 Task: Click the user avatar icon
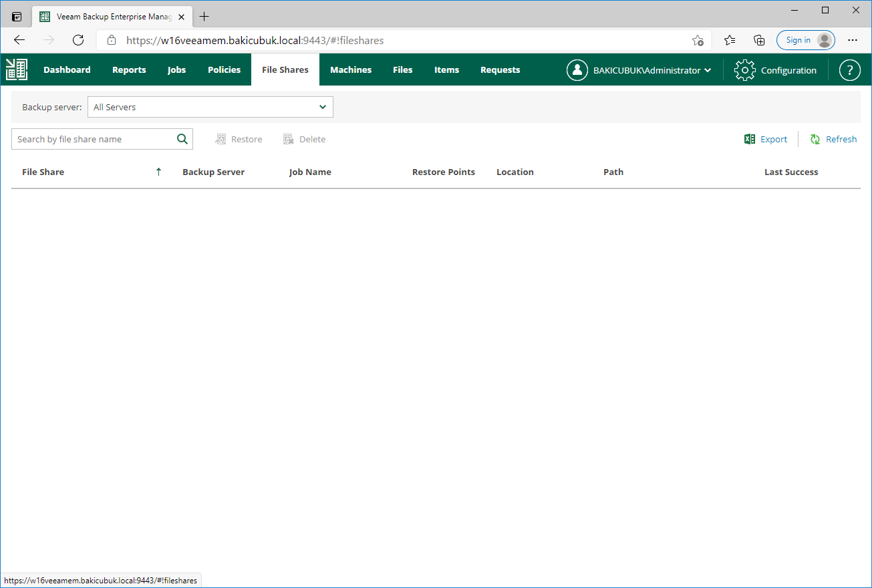pyautogui.click(x=577, y=70)
